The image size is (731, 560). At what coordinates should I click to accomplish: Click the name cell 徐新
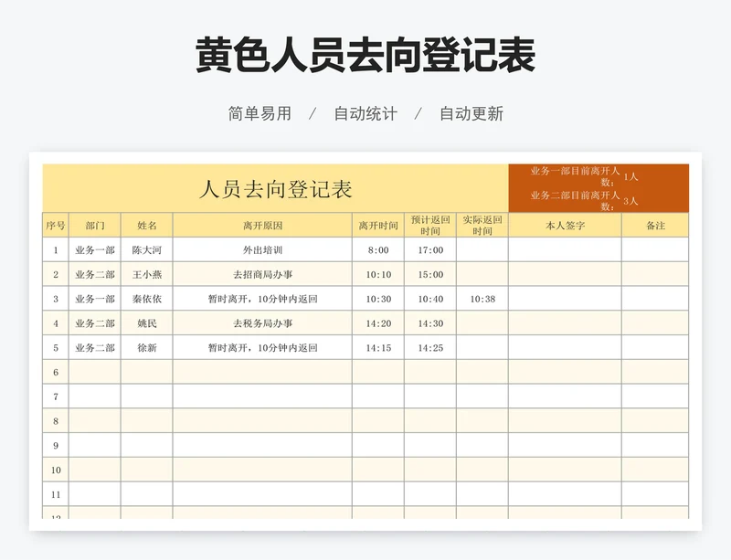click(x=147, y=347)
